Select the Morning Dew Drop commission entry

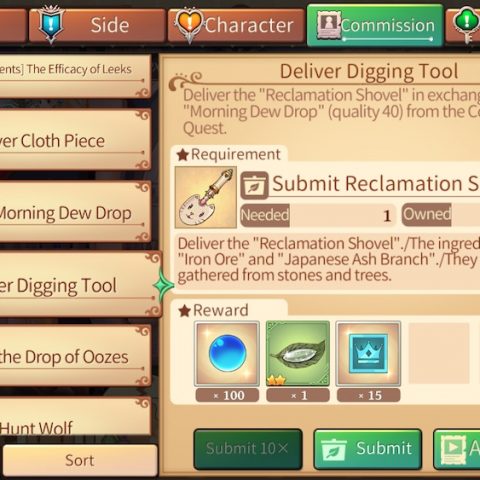tap(75, 211)
